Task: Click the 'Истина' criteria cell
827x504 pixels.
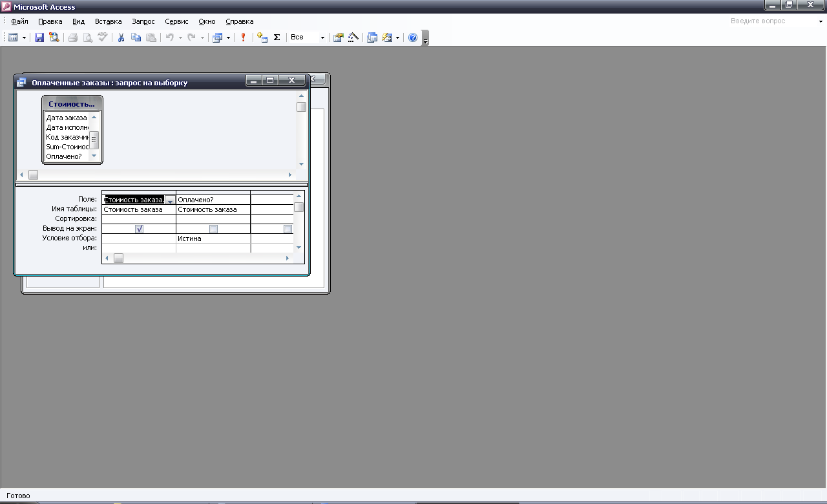Action: pyautogui.click(x=213, y=238)
